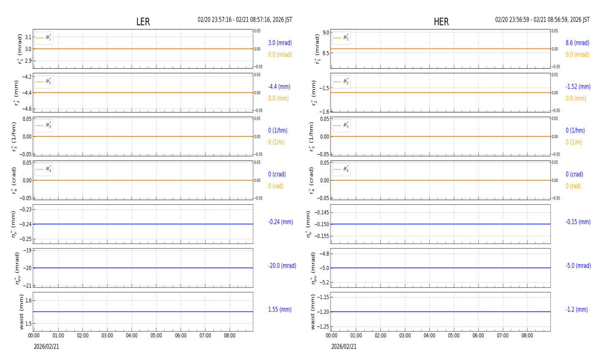
Task: Click the -1.25 tick on the HER waist axis
Action: click(323, 327)
